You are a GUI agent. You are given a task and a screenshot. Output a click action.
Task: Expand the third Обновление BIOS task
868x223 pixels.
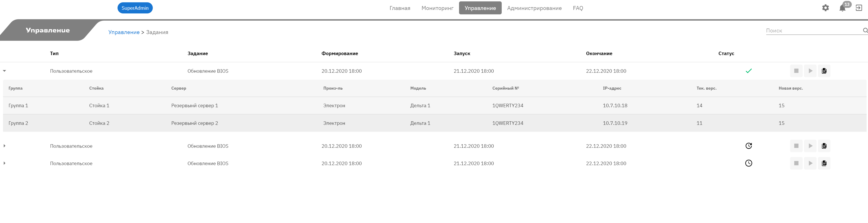point(4,163)
